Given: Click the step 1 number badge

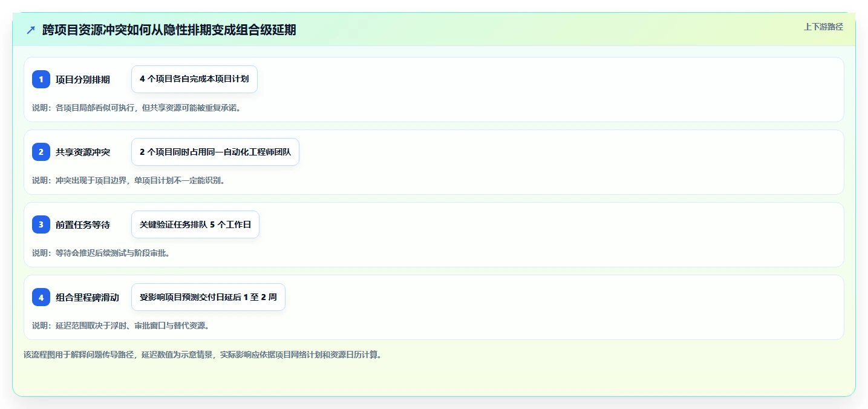Looking at the screenshot, I should pos(41,79).
